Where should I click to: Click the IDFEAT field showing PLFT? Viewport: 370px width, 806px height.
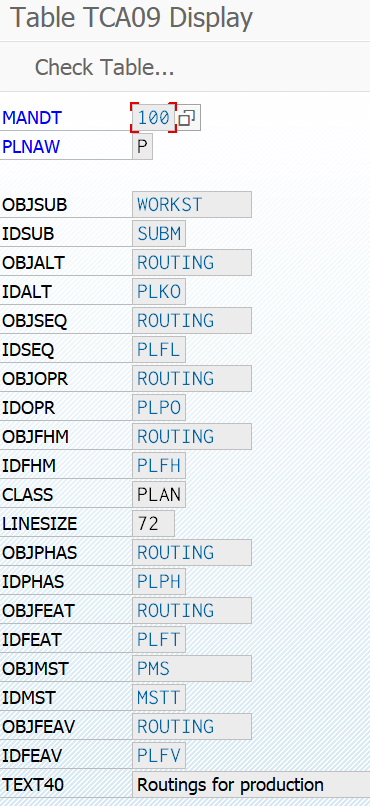(x=159, y=640)
